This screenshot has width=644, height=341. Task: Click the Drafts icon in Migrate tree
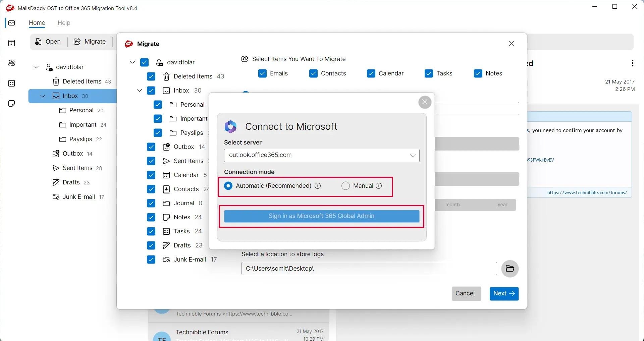coord(166,245)
